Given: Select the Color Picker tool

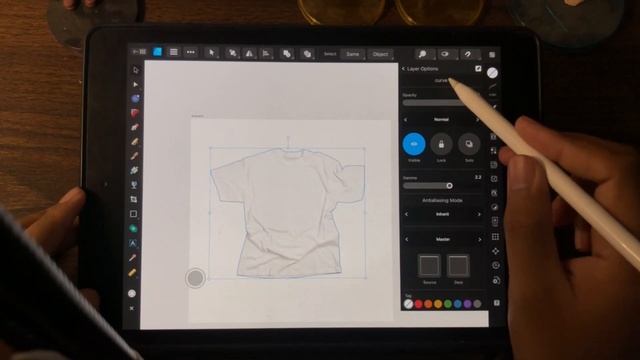Looking at the screenshot, I should click(133, 258).
